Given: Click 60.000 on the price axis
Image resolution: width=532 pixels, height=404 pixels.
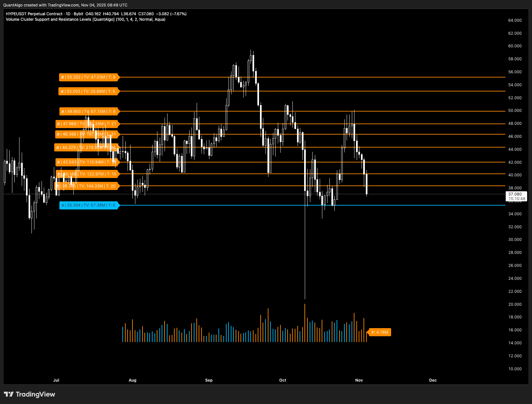Looking at the screenshot, I should pyautogui.click(x=515, y=46).
